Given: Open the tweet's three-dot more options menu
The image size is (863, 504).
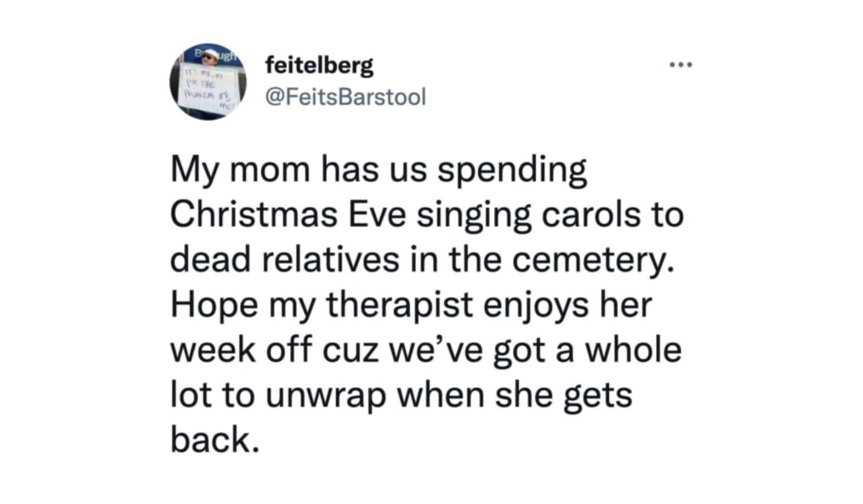Looking at the screenshot, I should tap(681, 66).
